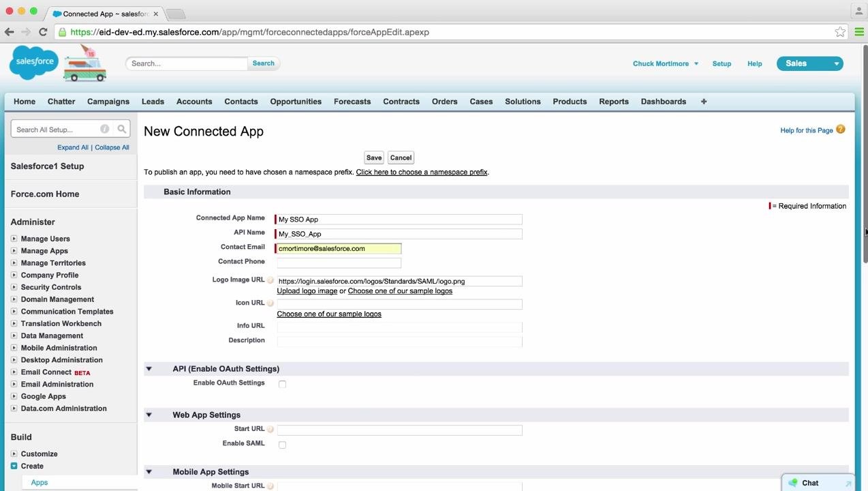Open the Home tab
Image resolution: width=868 pixels, height=491 pixels.
25,102
